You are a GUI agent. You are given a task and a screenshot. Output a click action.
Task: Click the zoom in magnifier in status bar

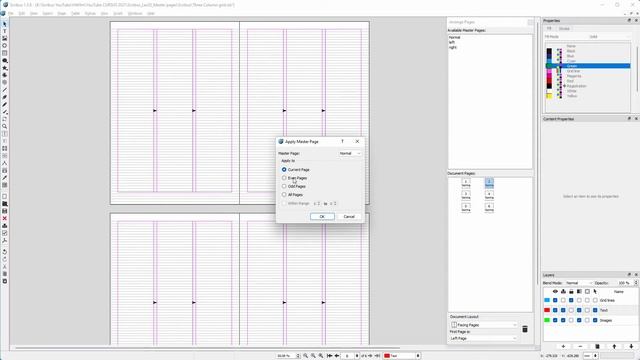click(321, 356)
